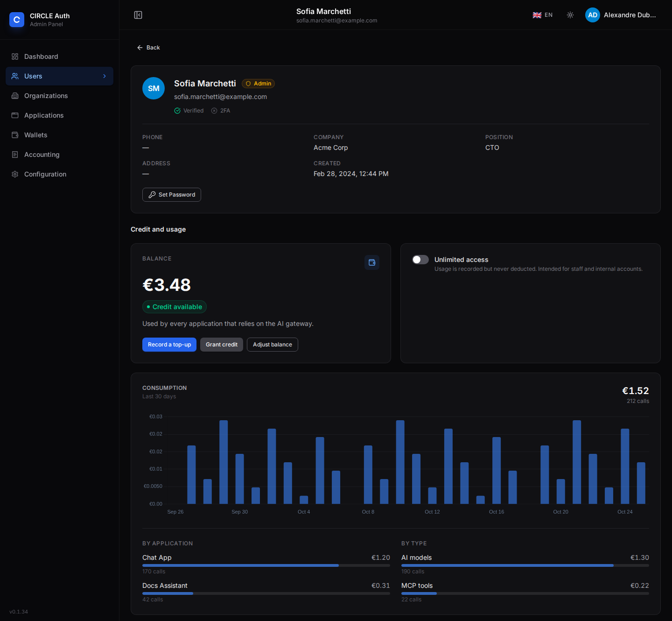Click the Accounting sidebar icon
The image size is (672, 621).
15,155
